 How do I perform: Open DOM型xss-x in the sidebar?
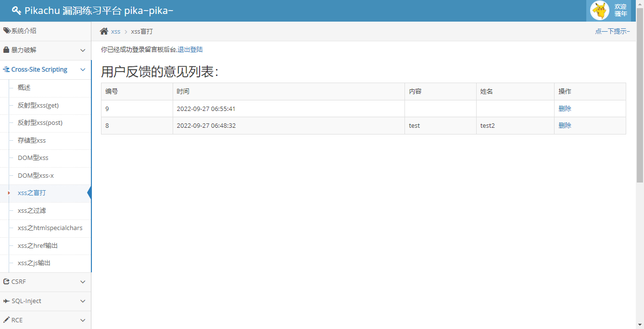(x=36, y=175)
